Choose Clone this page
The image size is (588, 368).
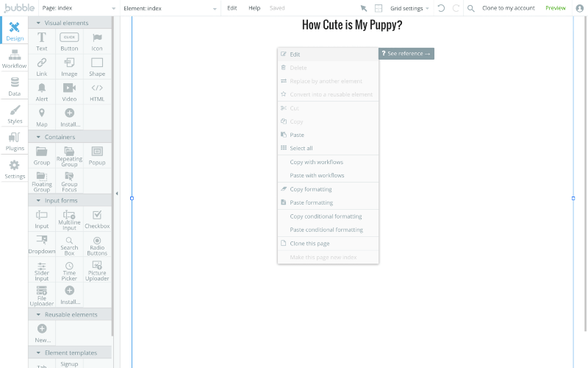coord(328,244)
